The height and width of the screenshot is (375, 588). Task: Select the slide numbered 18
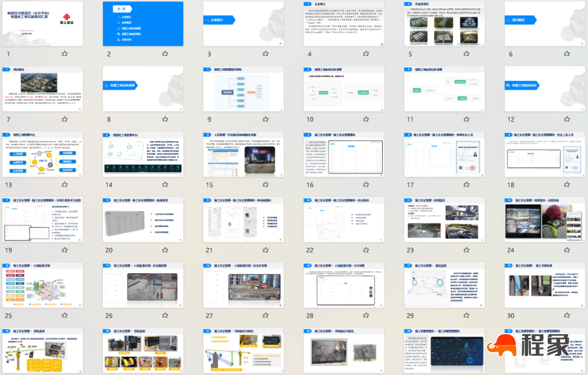click(544, 154)
